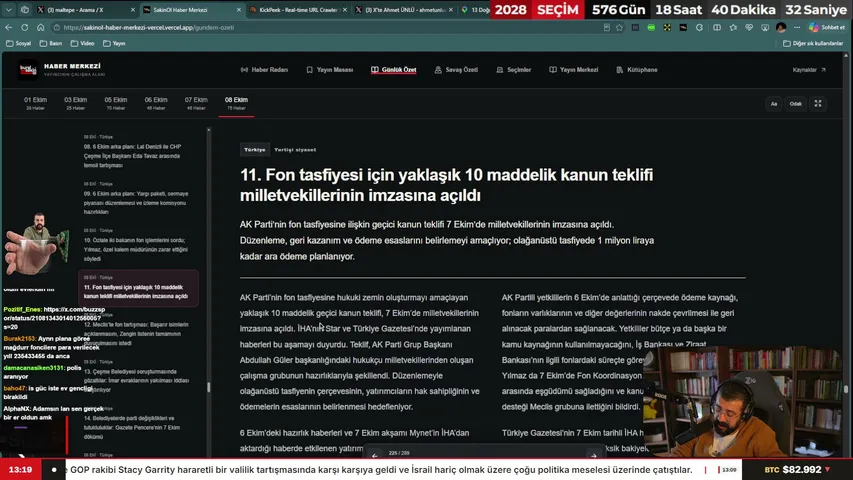853x480 pixels.
Task: Select the 03 Ekim date tab
Action: [x=76, y=103]
